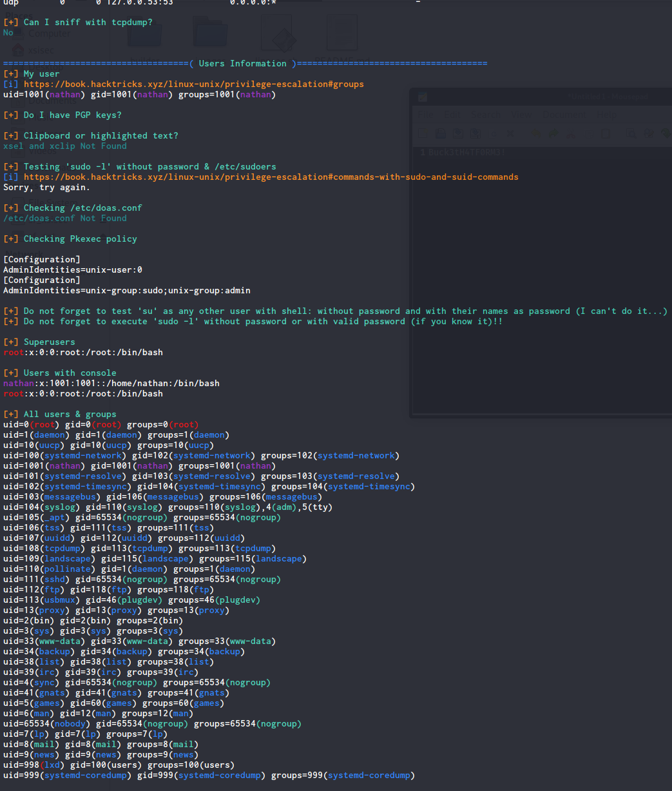Click Save As icon in Mousepad toolbar
The image size is (672, 791).
(x=475, y=133)
